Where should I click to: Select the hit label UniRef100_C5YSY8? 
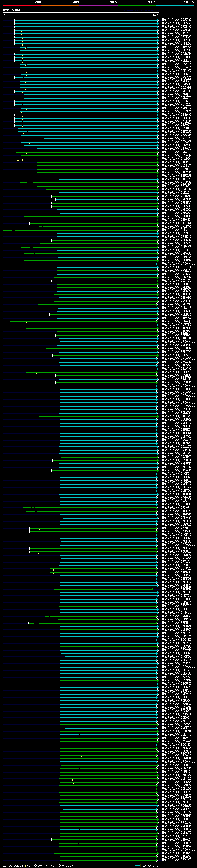click(x=177, y=142)
